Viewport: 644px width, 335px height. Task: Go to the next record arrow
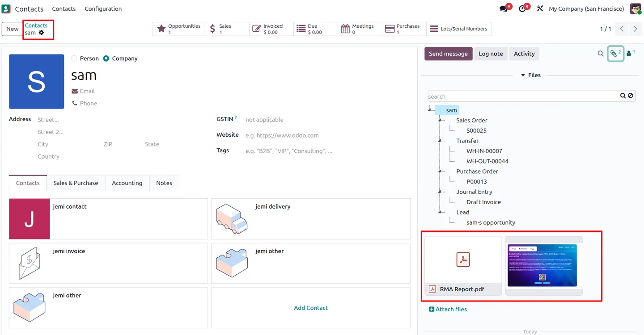click(x=635, y=29)
